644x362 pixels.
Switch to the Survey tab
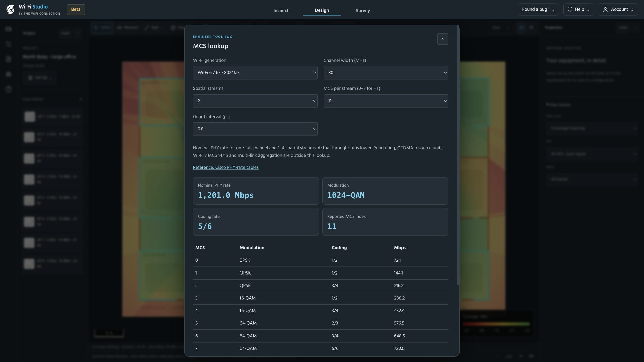click(363, 11)
